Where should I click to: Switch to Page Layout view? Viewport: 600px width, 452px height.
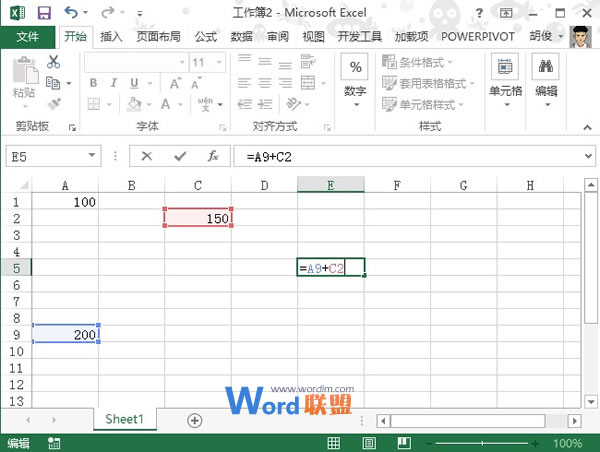tap(369, 443)
